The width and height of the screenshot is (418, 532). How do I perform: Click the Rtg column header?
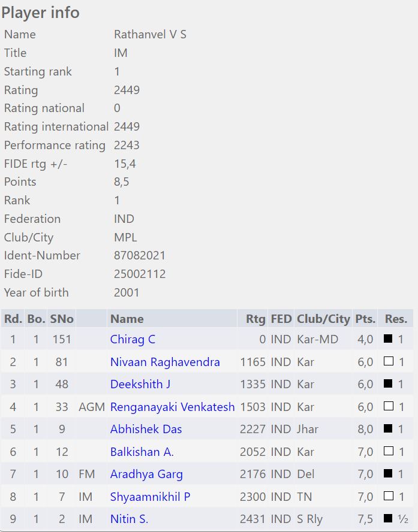point(255,319)
